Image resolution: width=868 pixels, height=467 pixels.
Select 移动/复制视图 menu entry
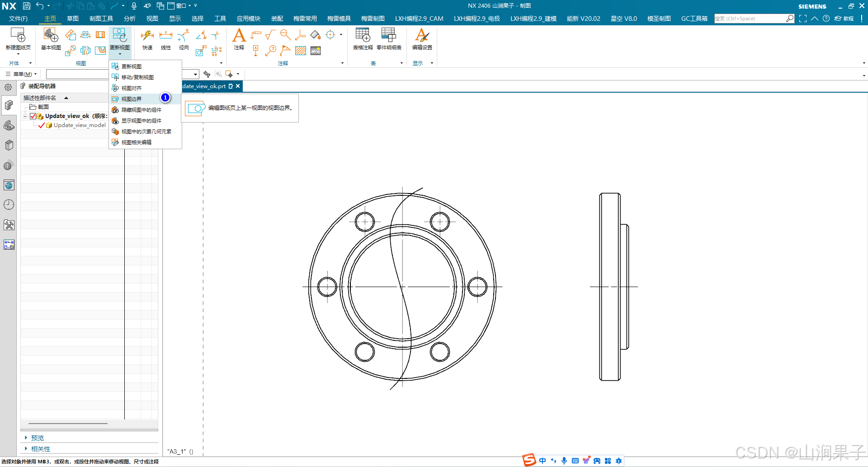point(145,77)
